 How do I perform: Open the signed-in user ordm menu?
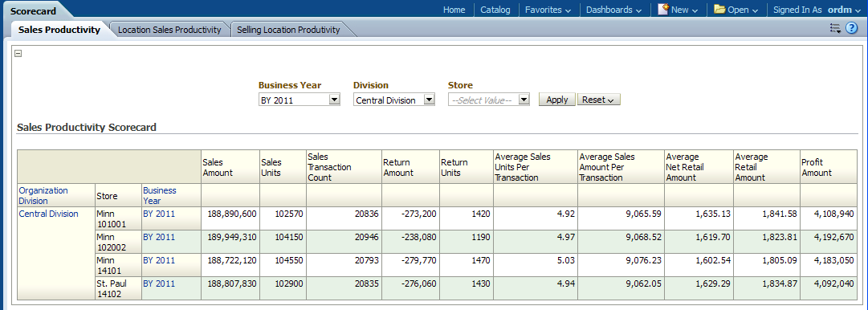coord(844,10)
